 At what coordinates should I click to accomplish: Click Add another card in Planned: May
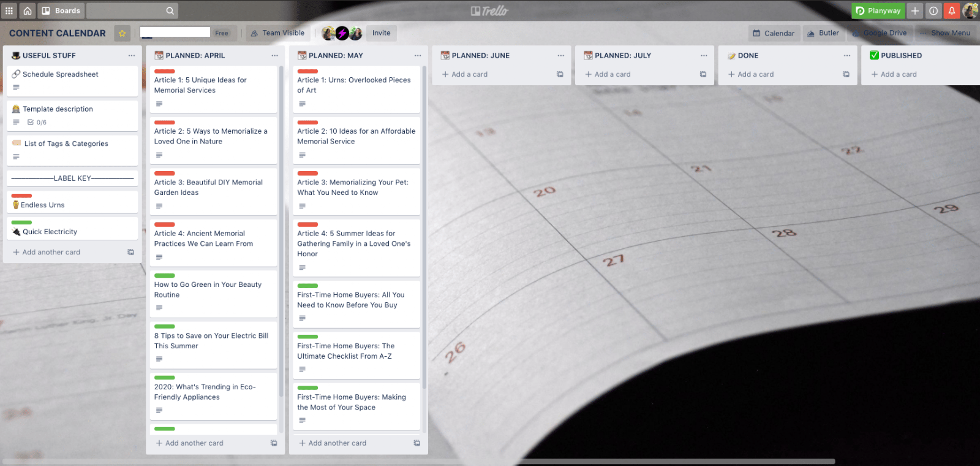(x=333, y=443)
